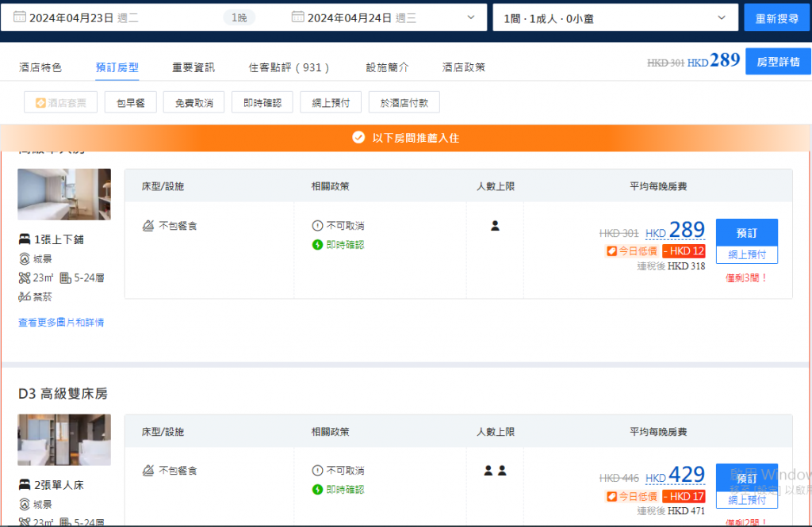Click the check-out date calendar icon
The image size is (812, 527).
298,17
